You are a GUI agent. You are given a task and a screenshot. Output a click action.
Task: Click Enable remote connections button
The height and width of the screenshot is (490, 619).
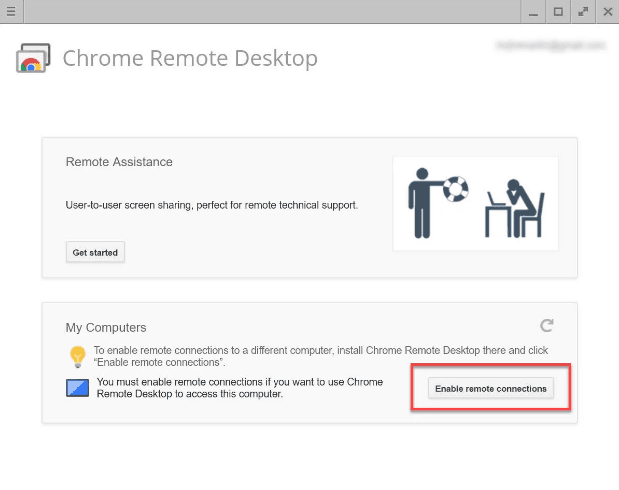pyautogui.click(x=491, y=388)
